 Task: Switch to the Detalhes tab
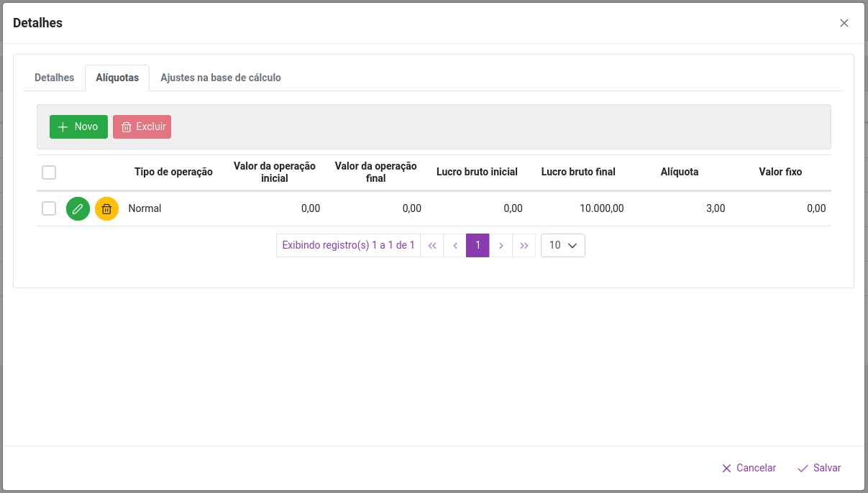pyautogui.click(x=54, y=78)
